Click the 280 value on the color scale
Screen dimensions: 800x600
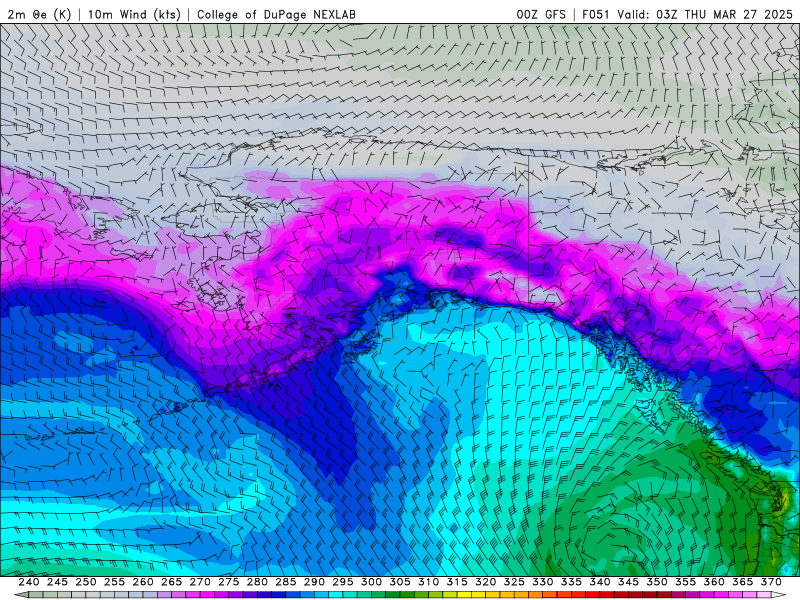click(257, 582)
